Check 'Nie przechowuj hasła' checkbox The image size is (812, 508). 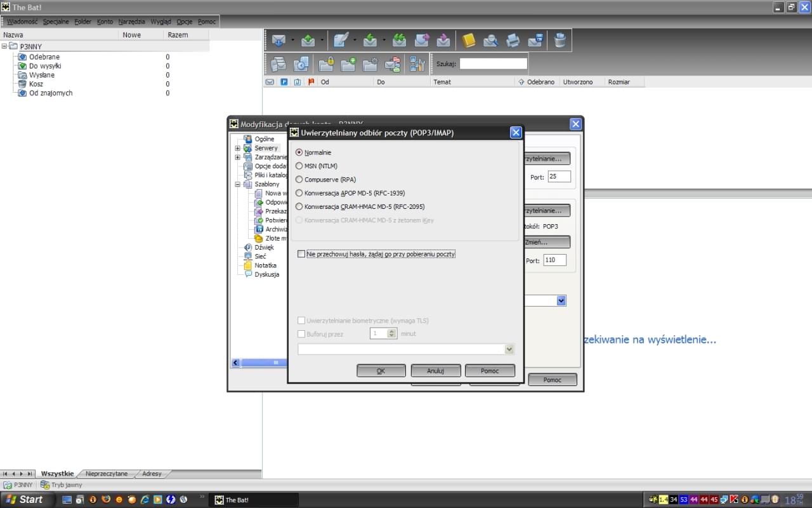click(x=301, y=254)
